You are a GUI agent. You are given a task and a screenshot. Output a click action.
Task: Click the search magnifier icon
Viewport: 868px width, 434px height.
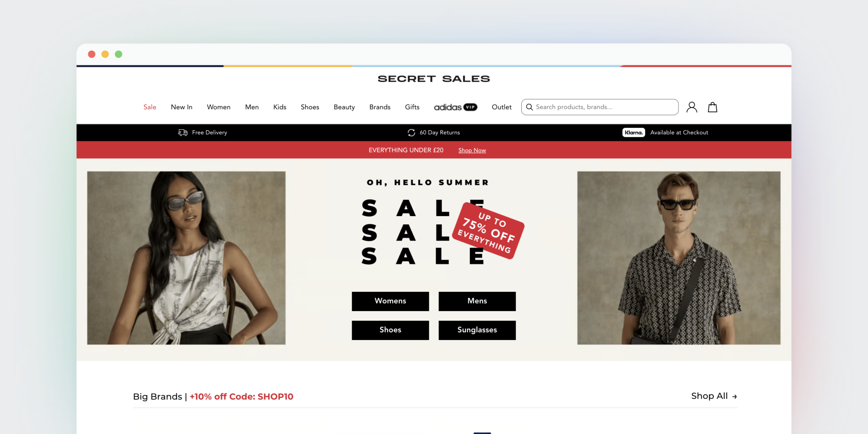[529, 107]
